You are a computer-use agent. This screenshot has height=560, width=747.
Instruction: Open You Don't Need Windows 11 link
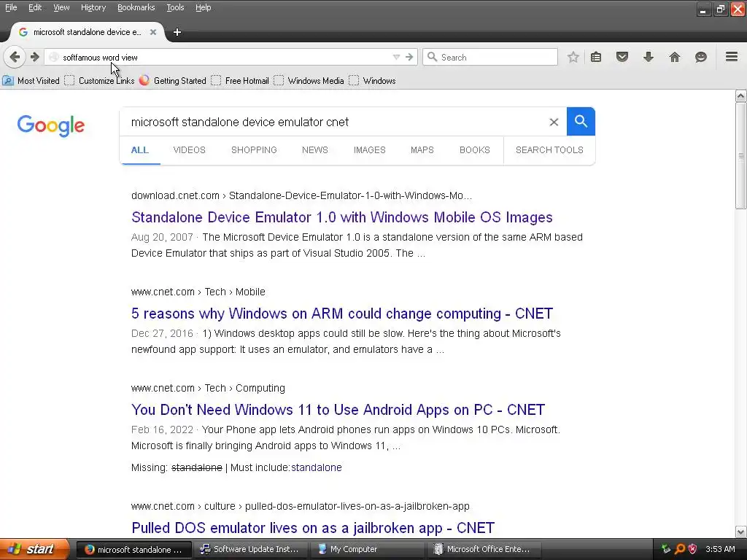[338, 410]
